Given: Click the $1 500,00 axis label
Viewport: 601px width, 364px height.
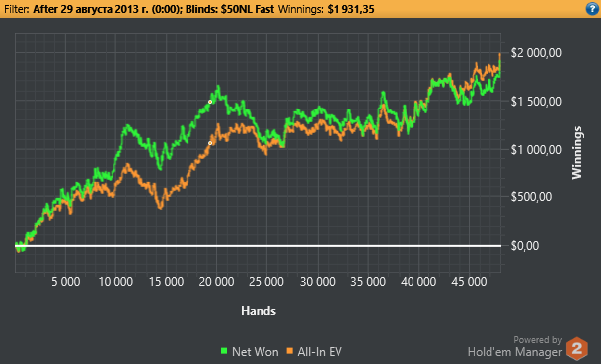Looking at the screenshot, I should coord(536,102).
